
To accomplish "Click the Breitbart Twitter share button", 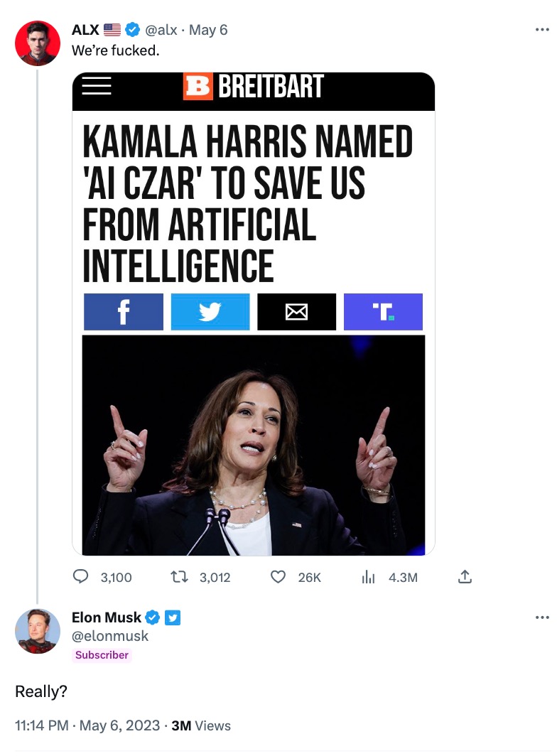I will (x=210, y=312).
